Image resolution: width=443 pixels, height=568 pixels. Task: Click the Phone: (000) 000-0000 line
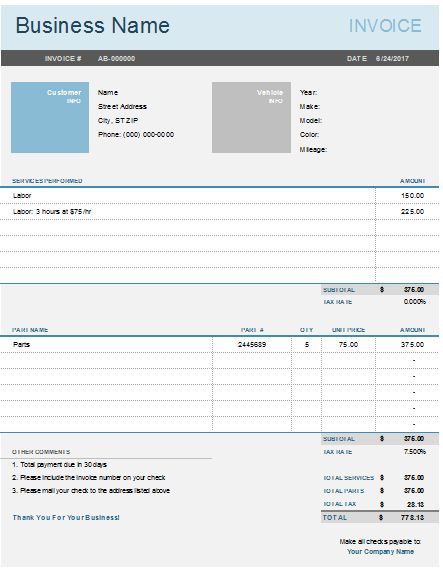click(136, 134)
